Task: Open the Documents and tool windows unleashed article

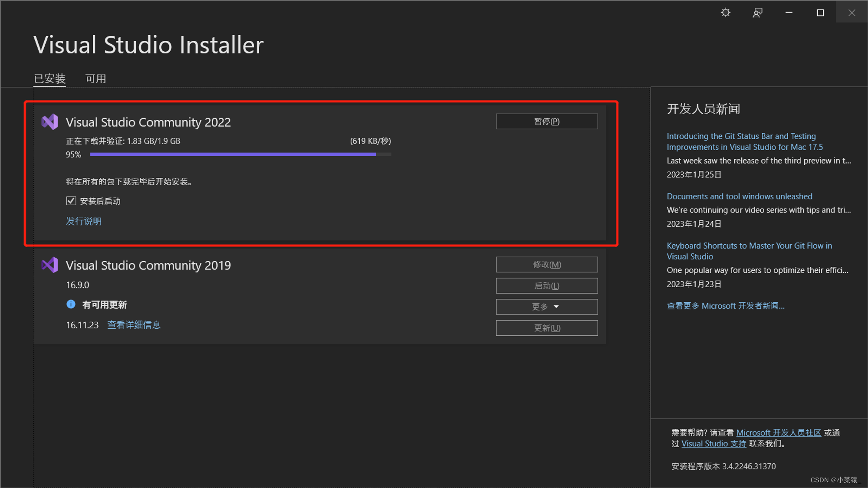Action: tap(739, 197)
